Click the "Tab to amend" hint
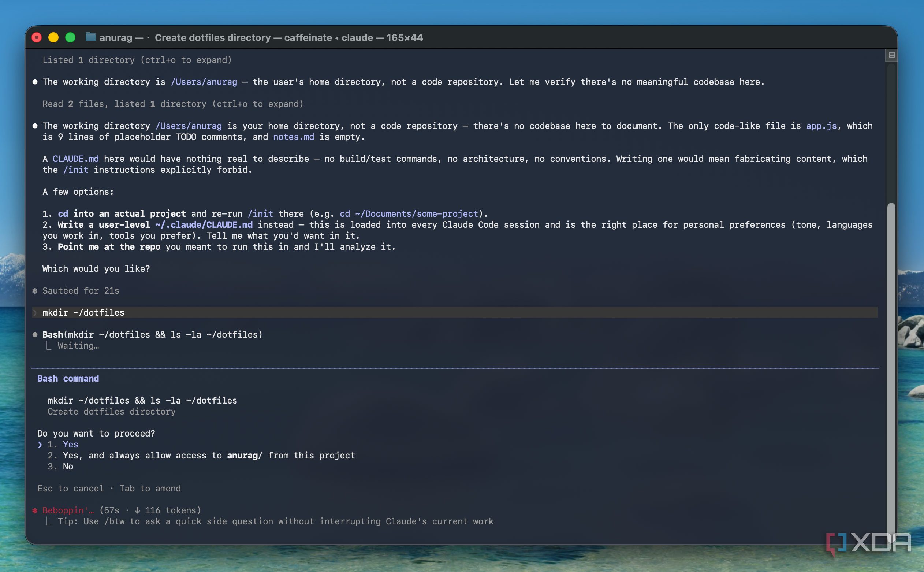Image resolution: width=924 pixels, height=572 pixels. (x=150, y=489)
